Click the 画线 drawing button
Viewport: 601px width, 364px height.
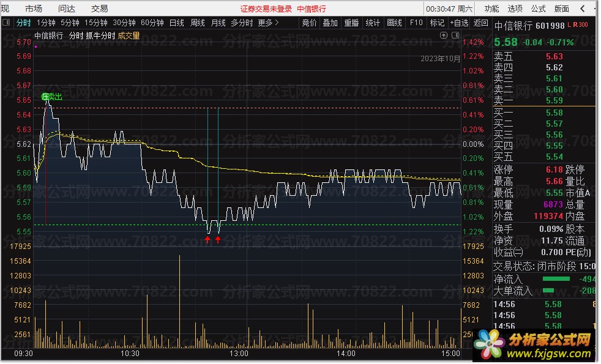[x=394, y=23]
